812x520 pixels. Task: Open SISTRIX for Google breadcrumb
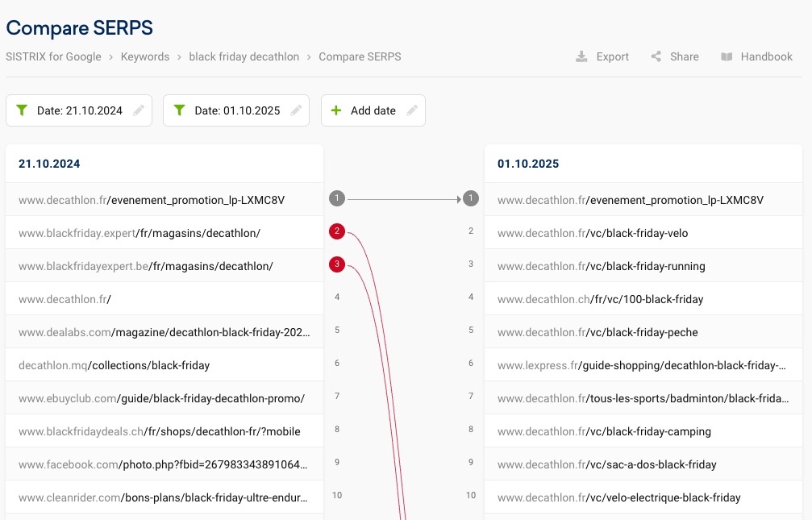coord(53,56)
